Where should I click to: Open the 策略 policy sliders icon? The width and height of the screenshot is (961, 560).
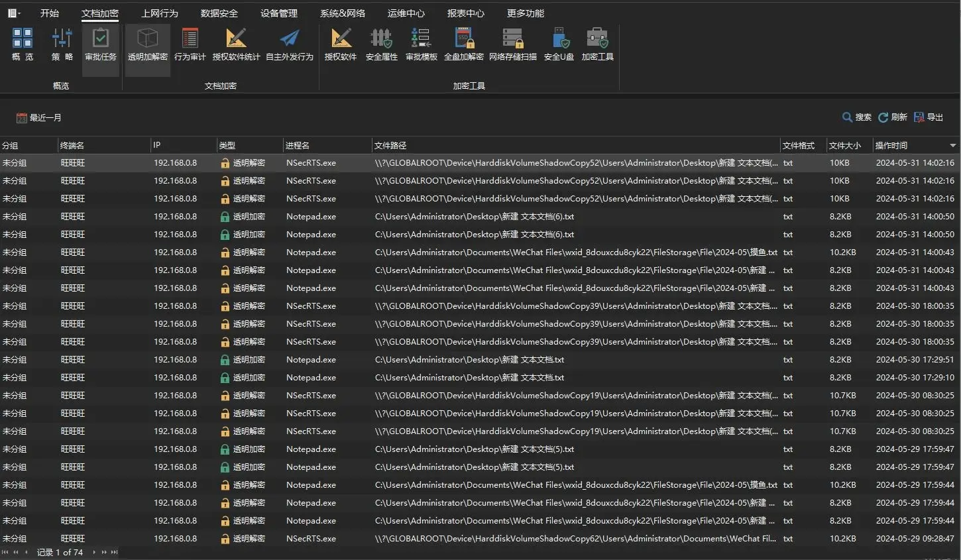[62, 38]
